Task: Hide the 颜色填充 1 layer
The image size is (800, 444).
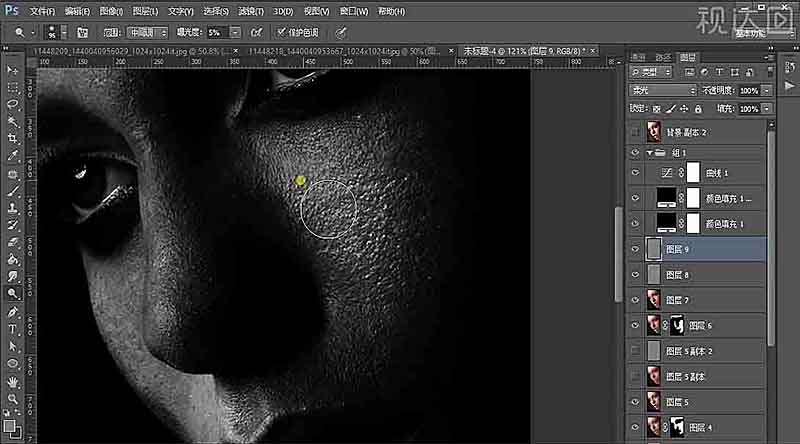Action: click(635, 224)
